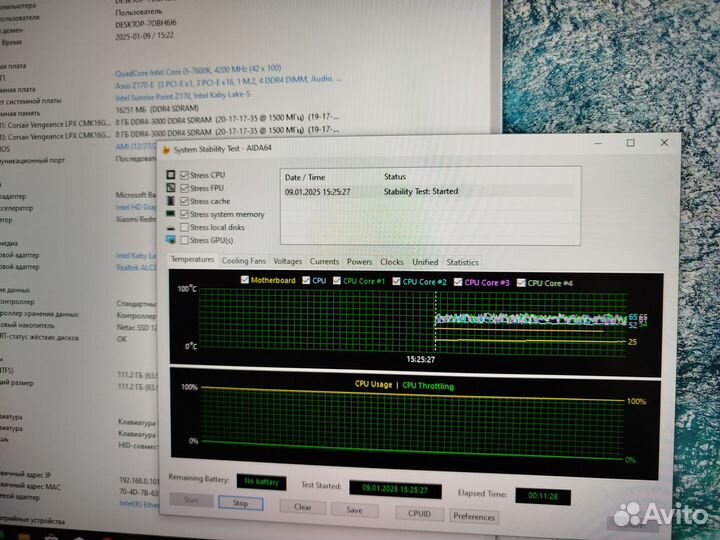This screenshot has width=720, height=540.
Task: Close the System Stability Test window
Action: click(x=664, y=142)
